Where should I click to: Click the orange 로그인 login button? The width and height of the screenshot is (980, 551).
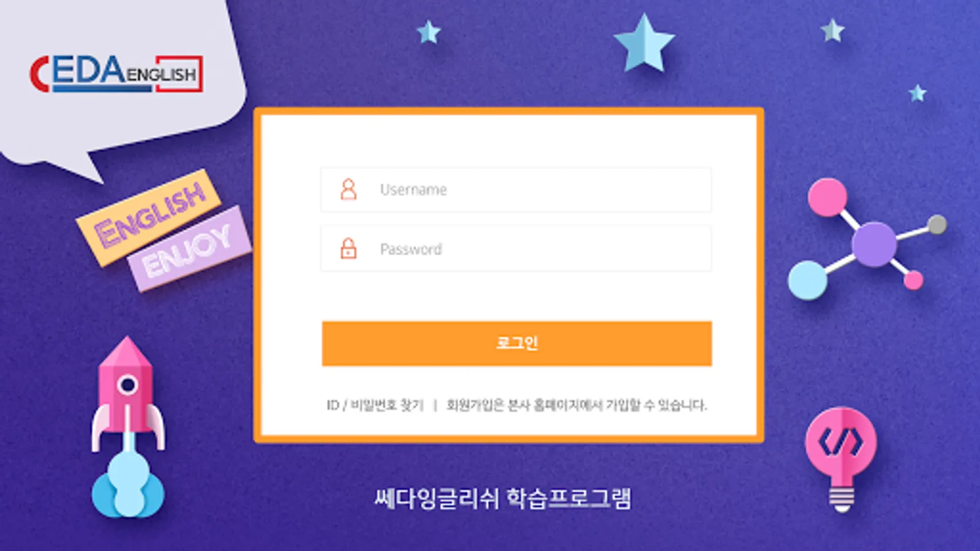pos(516,343)
